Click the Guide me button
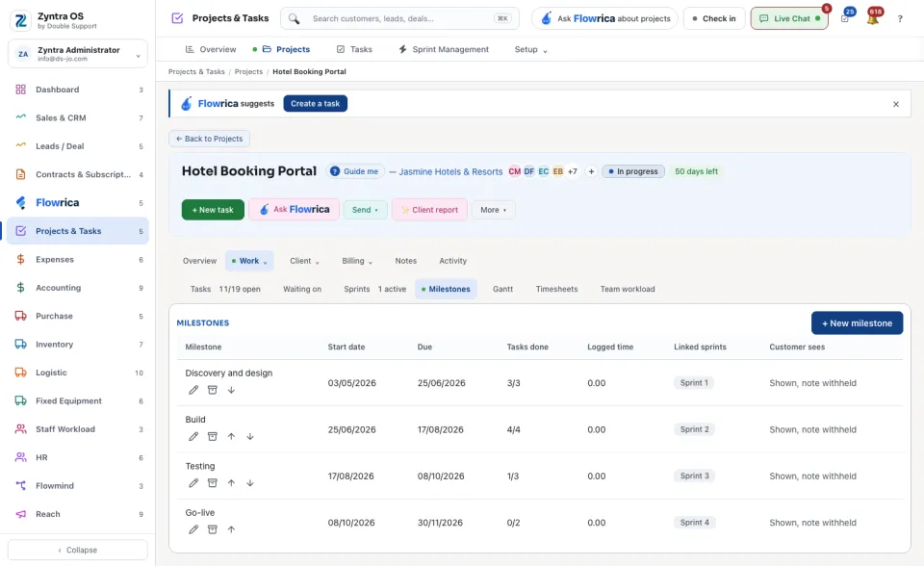Image resolution: width=924 pixels, height=566 pixels. [355, 171]
